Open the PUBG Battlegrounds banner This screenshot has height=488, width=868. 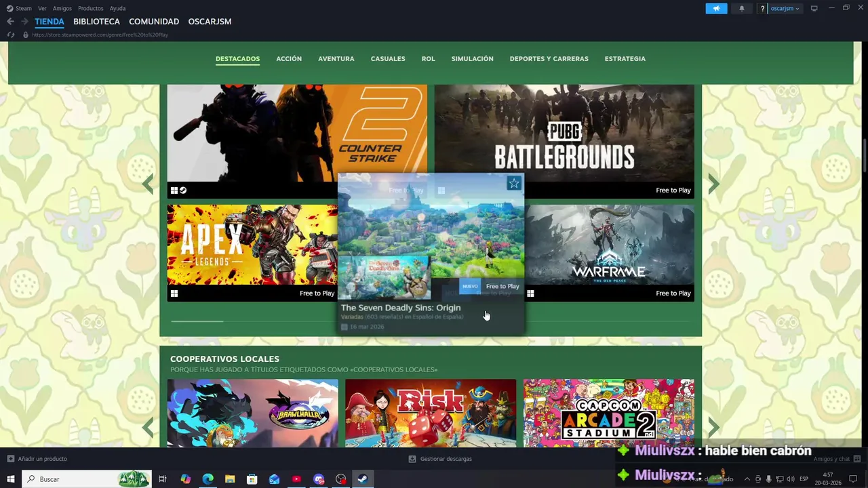click(564, 133)
